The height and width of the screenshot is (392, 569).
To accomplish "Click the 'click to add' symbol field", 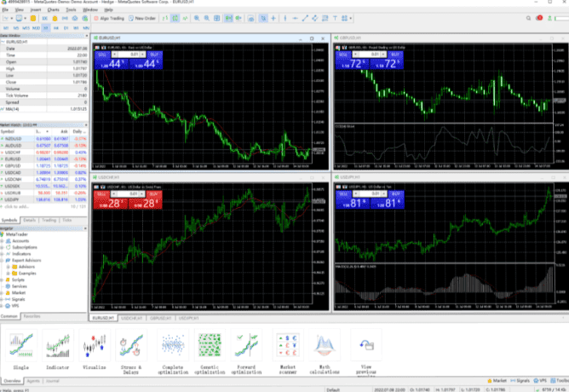I will coord(15,206).
